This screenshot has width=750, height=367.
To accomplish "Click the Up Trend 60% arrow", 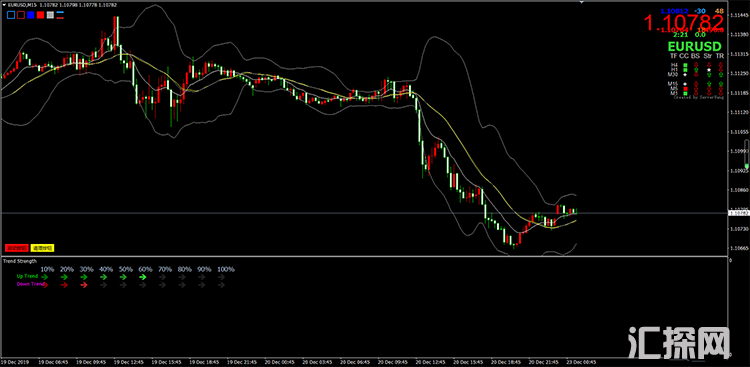I will (x=143, y=277).
